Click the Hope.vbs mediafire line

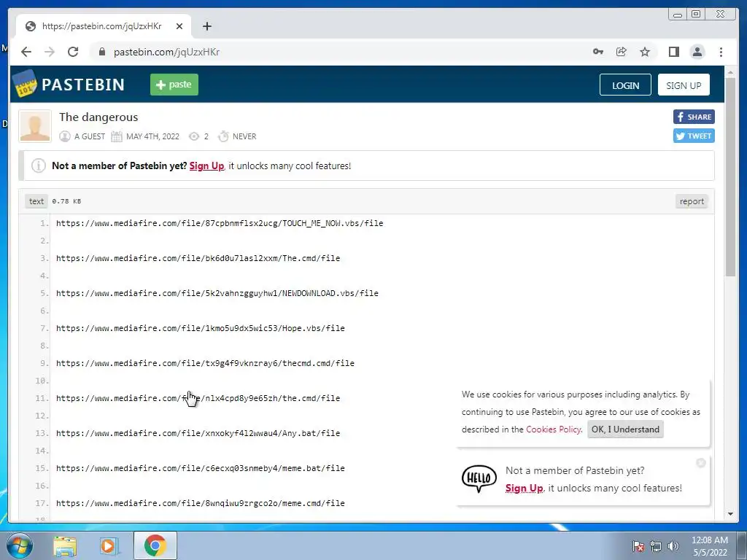201,328
